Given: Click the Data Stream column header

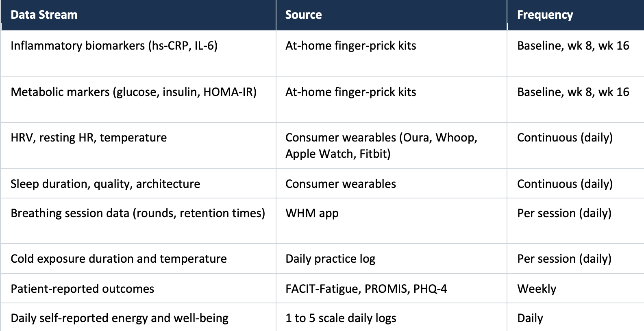Looking at the screenshot, I should coord(44,15).
